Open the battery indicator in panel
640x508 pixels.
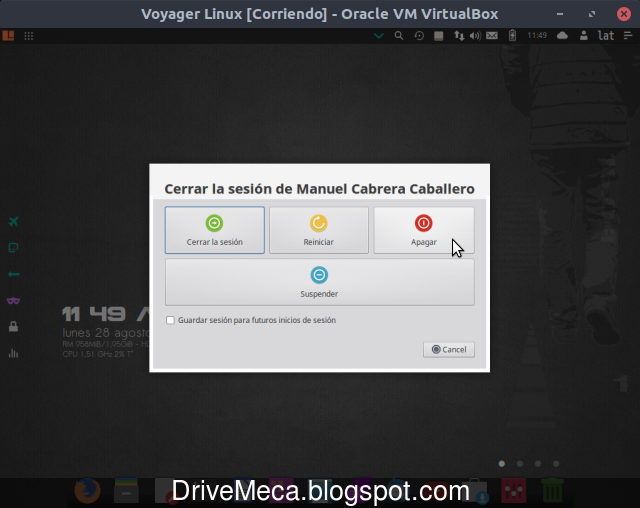click(x=512, y=36)
